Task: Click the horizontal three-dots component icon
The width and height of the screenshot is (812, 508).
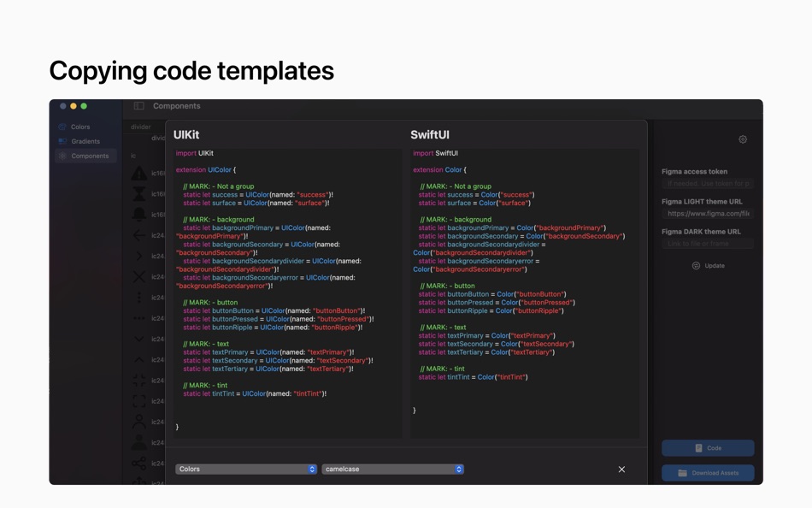Action: [138, 318]
